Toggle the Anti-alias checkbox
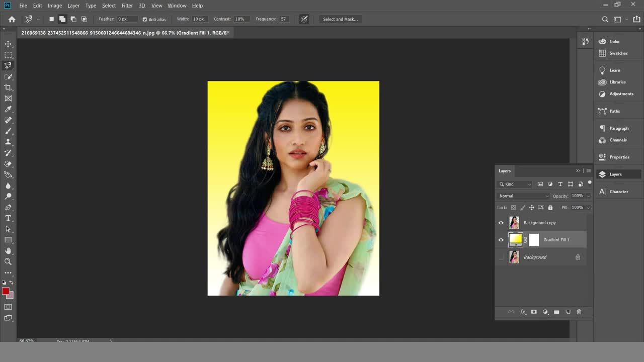644x362 pixels. tap(145, 19)
